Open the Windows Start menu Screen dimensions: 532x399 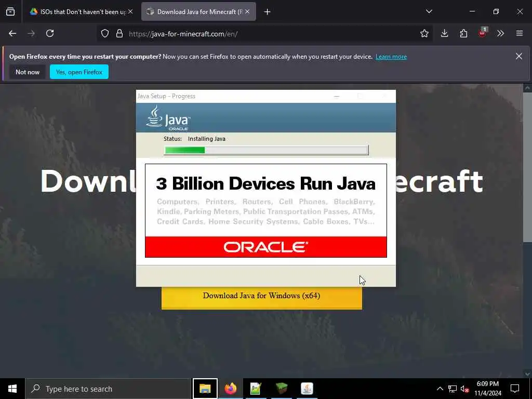coord(12,389)
